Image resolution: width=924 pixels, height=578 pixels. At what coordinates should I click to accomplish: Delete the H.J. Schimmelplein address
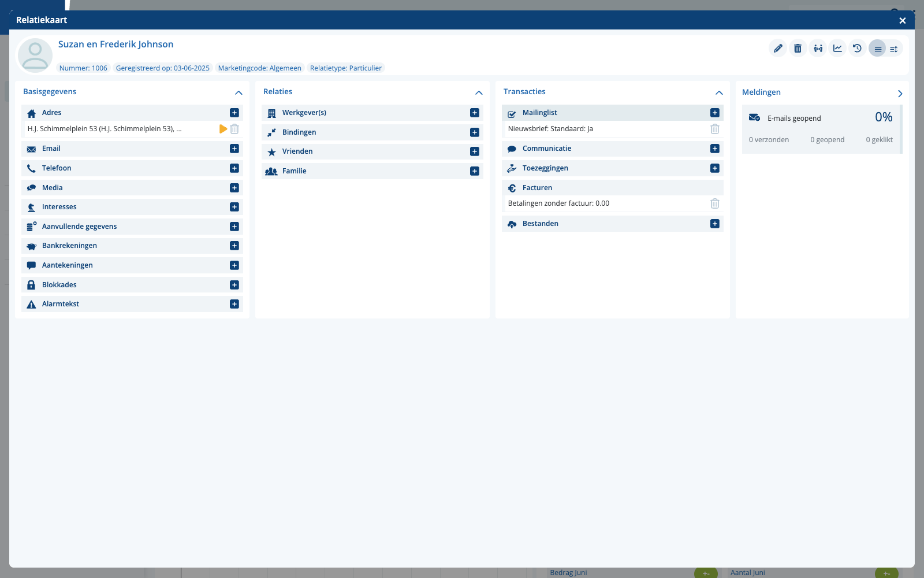pyautogui.click(x=234, y=129)
